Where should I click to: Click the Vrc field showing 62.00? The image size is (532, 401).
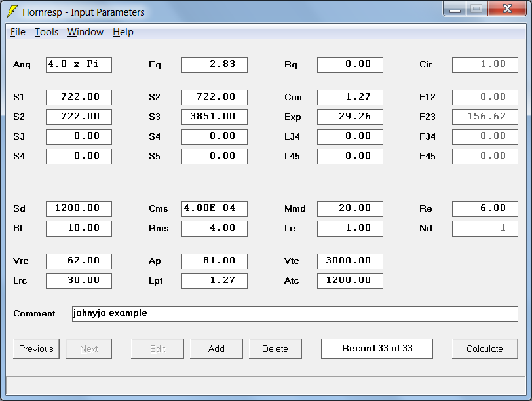tap(79, 261)
